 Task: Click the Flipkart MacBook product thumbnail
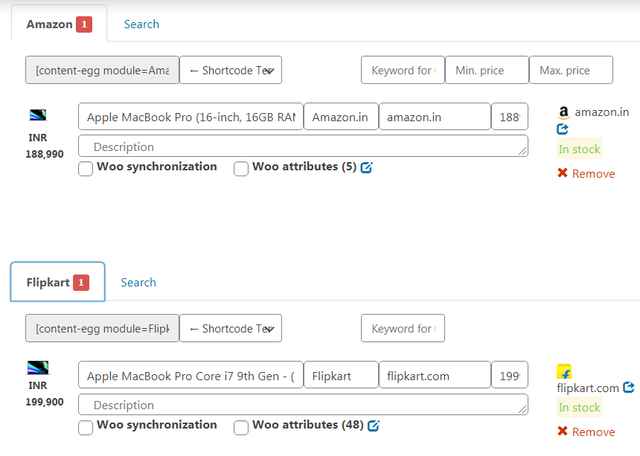[38, 367]
